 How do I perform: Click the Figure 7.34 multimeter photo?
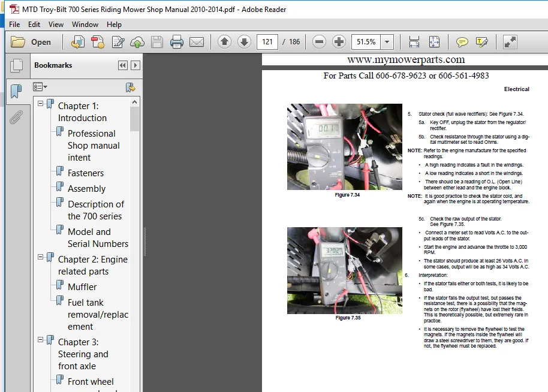345,147
